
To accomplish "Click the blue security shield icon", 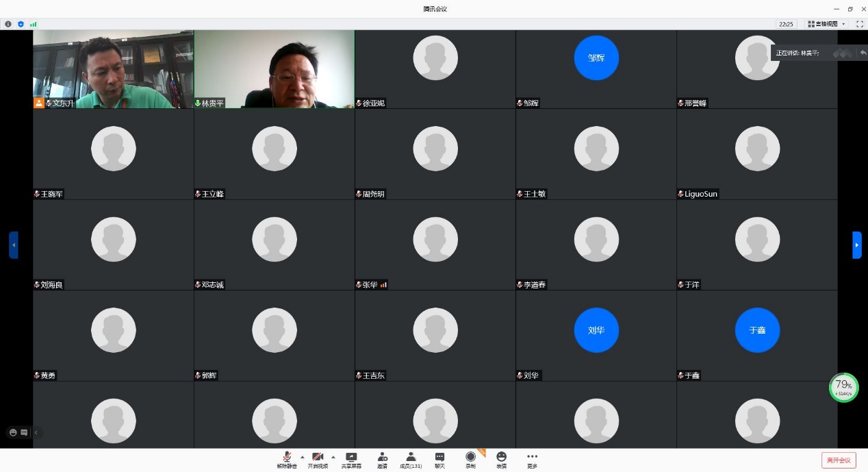I will pos(21,24).
